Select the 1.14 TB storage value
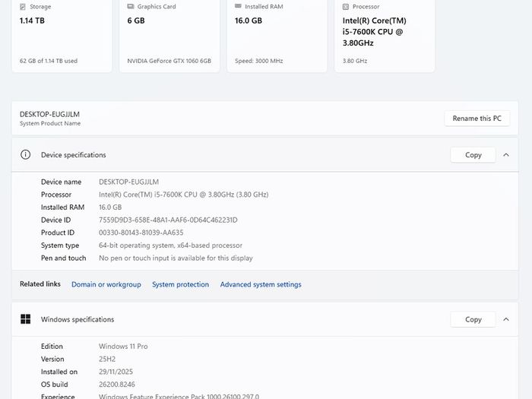The height and width of the screenshot is (399, 532). tap(32, 21)
